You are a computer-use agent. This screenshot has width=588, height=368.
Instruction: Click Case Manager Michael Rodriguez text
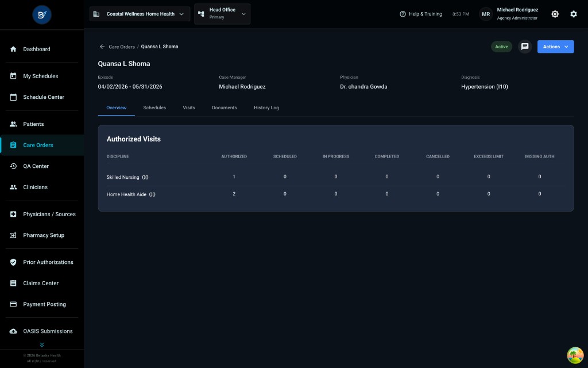pos(242,87)
